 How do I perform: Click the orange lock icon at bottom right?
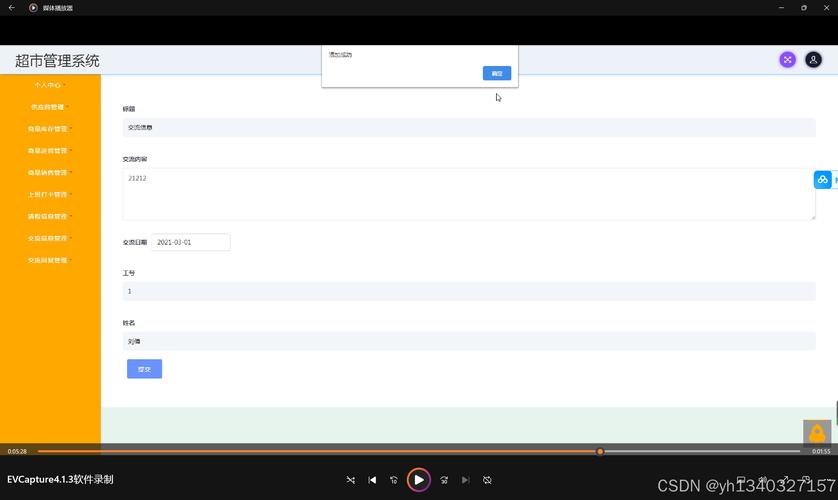pos(817,432)
